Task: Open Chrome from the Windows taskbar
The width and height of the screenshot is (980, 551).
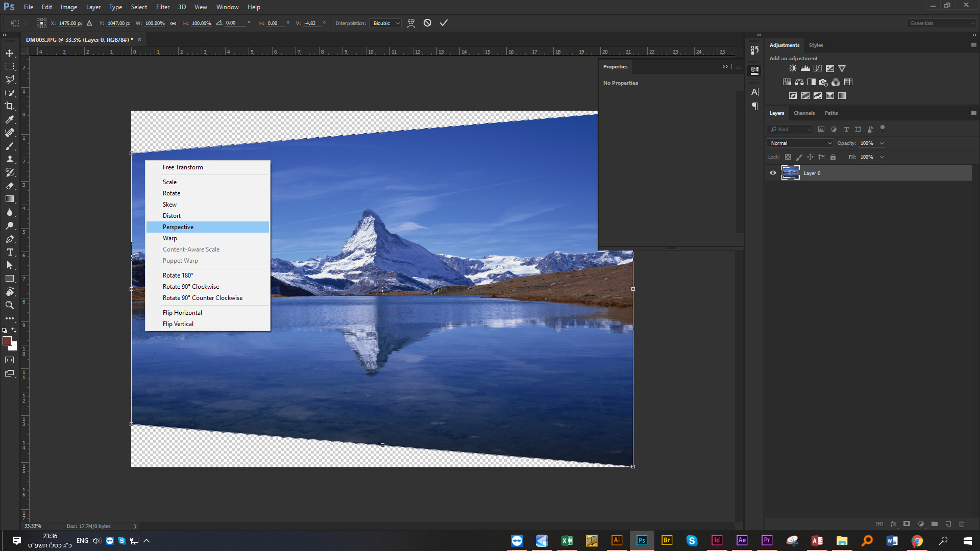Action: [917, 541]
